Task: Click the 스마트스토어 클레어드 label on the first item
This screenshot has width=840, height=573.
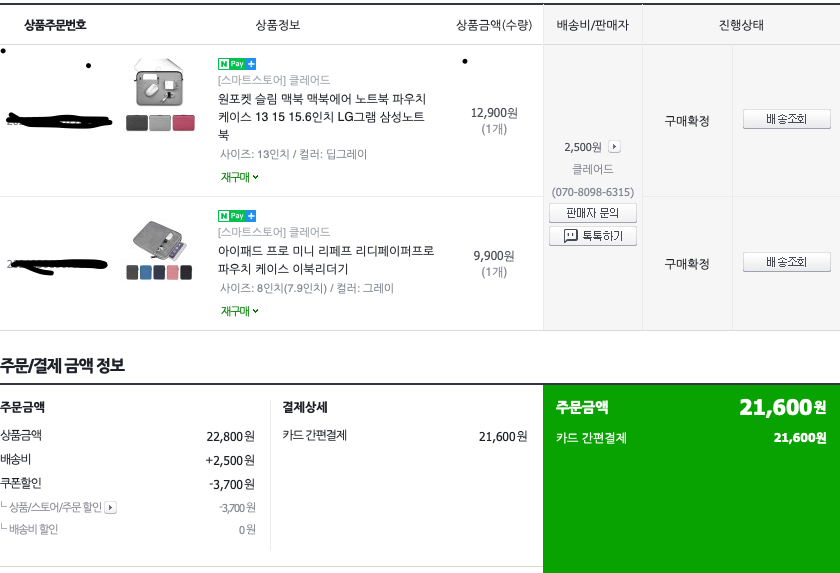Action: point(274,80)
